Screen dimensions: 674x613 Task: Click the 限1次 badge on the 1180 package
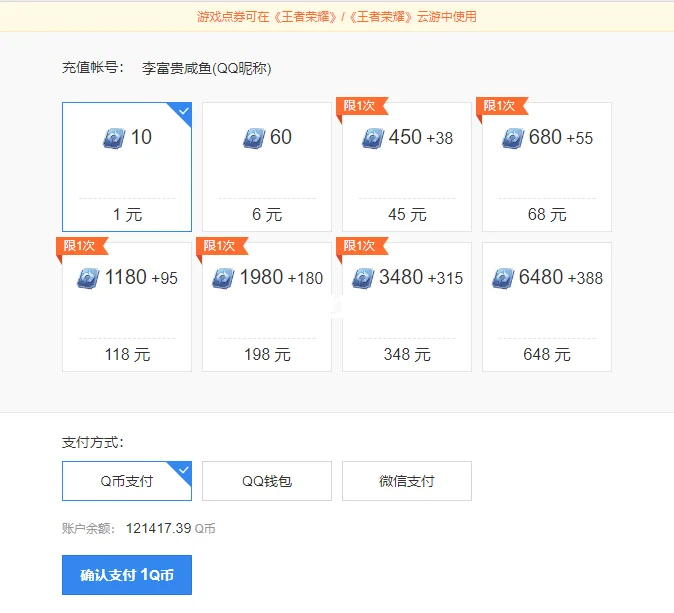pos(80,246)
